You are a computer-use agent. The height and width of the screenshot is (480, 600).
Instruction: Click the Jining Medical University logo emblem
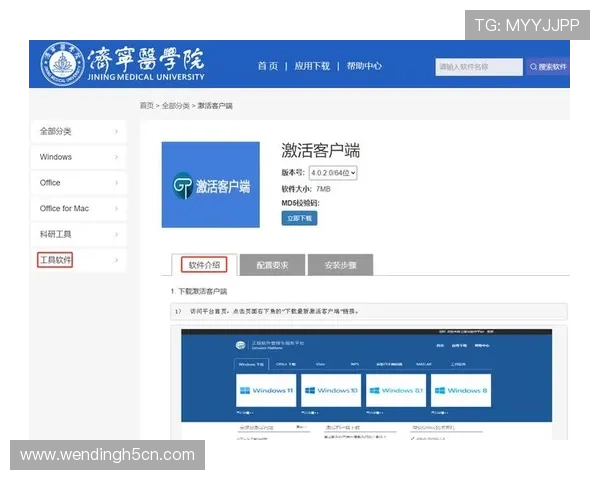pyautogui.click(x=62, y=64)
